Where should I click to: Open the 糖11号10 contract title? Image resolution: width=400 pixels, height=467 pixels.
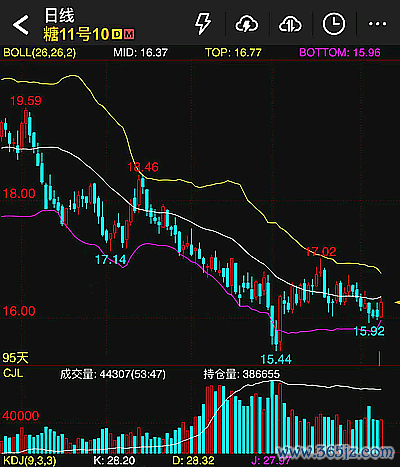pyautogui.click(x=76, y=34)
